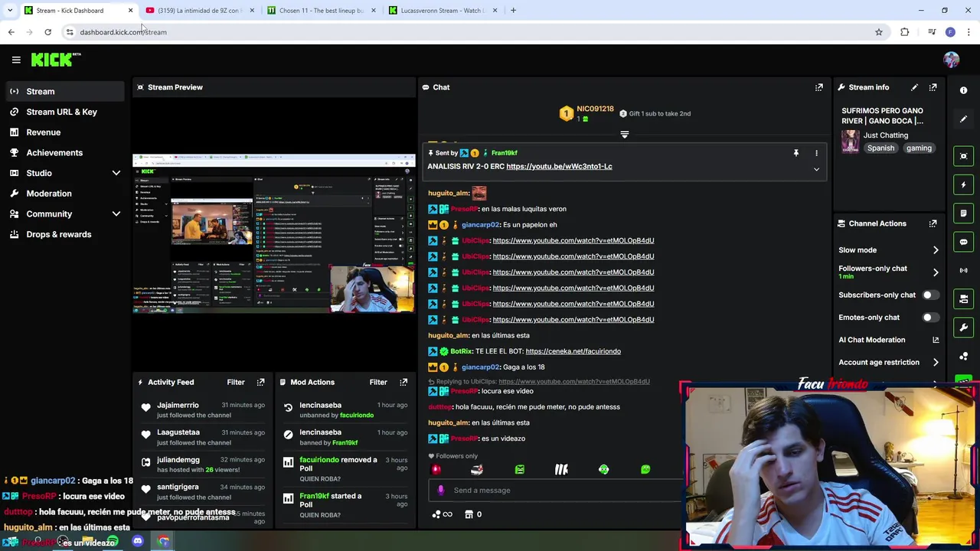Expand Followers-only chat options

pos(936,272)
